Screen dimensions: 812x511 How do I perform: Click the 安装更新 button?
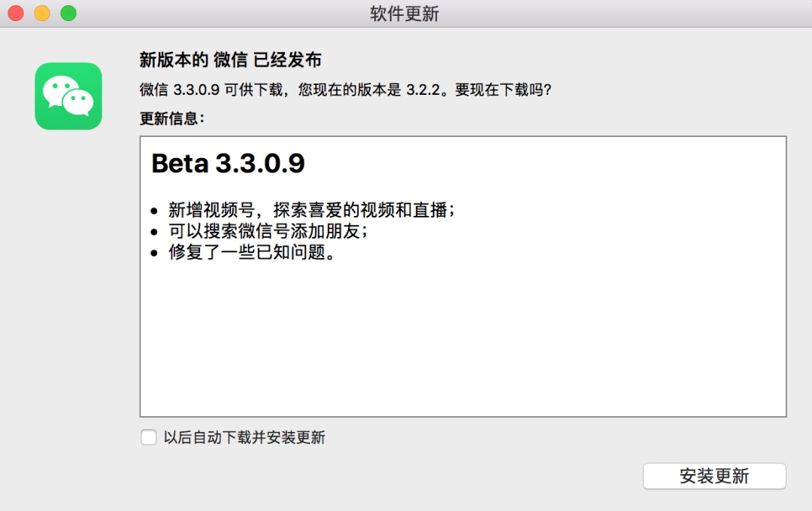(714, 476)
